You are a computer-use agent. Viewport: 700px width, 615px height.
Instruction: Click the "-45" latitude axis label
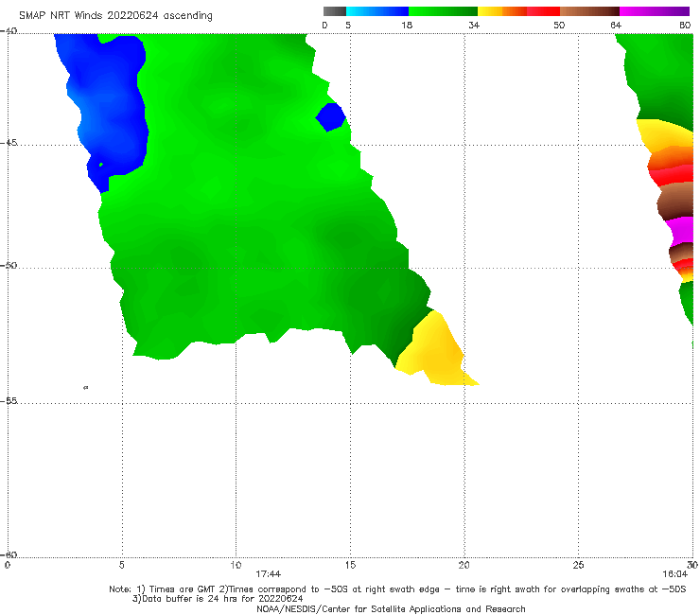[x=9, y=143]
